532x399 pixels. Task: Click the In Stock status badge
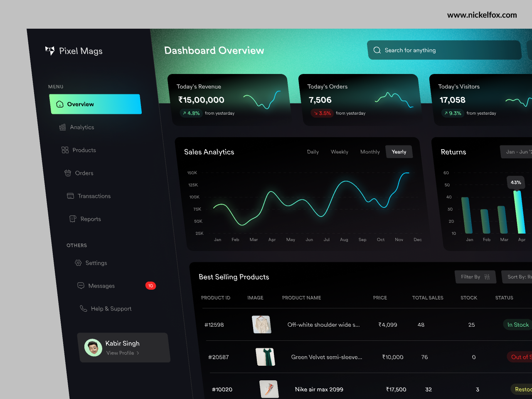pyautogui.click(x=517, y=325)
